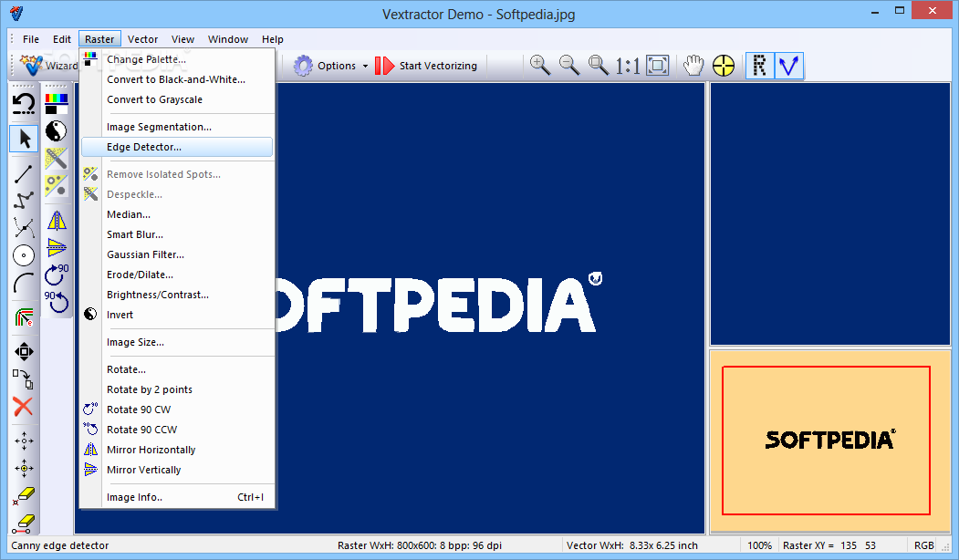Select the spline curve tool

coord(24,228)
